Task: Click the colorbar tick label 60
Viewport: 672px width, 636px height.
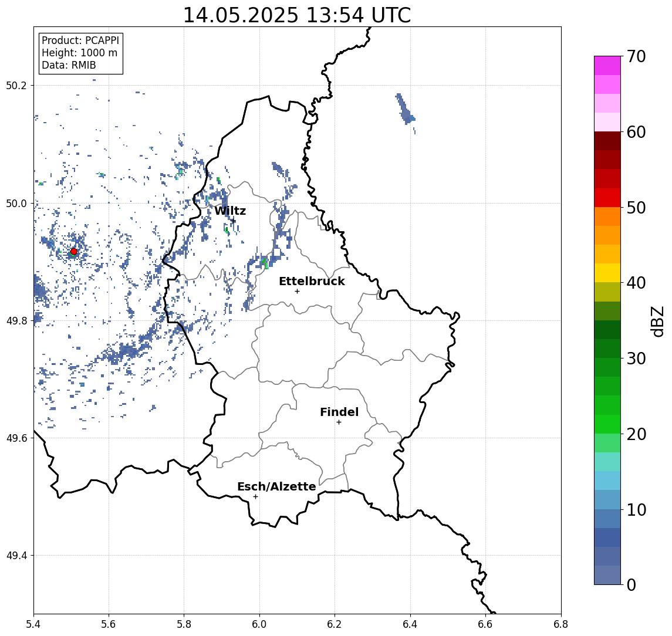Action: pyautogui.click(x=636, y=132)
